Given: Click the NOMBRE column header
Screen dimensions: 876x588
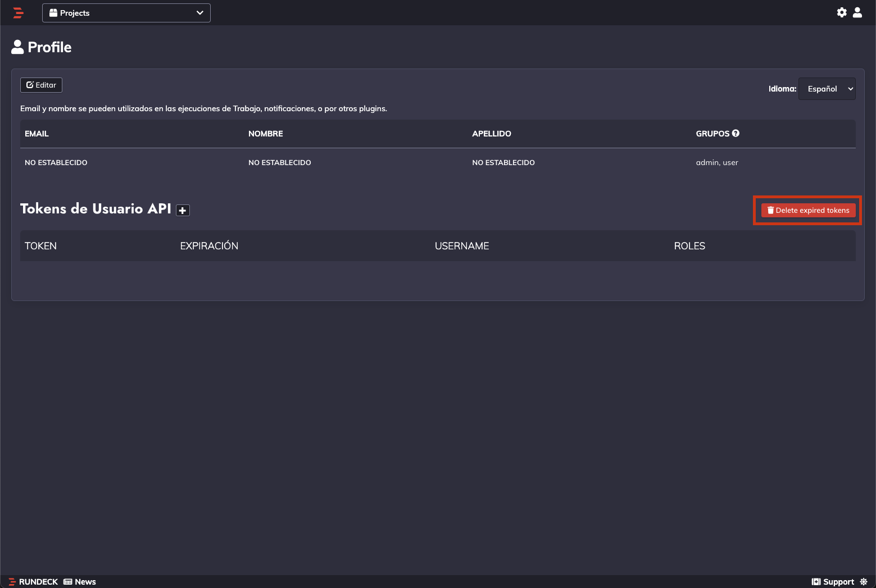Looking at the screenshot, I should point(266,134).
